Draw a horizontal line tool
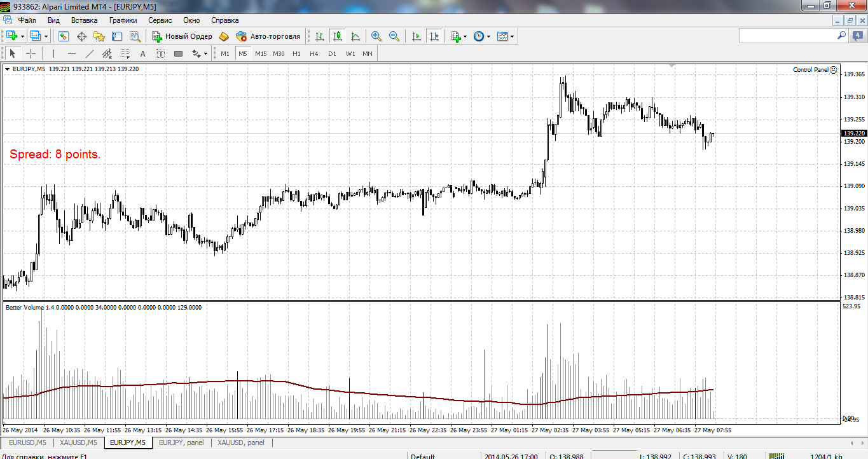This screenshot has height=459, width=868. click(x=72, y=53)
